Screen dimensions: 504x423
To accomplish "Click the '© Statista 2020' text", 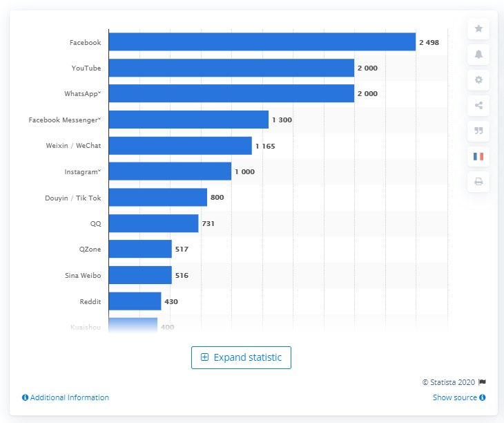I will coord(449,382).
